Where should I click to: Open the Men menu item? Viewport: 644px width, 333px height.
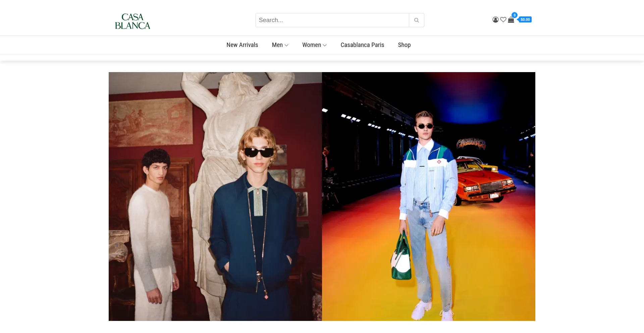pyautogui.click(x=277, y=45)
